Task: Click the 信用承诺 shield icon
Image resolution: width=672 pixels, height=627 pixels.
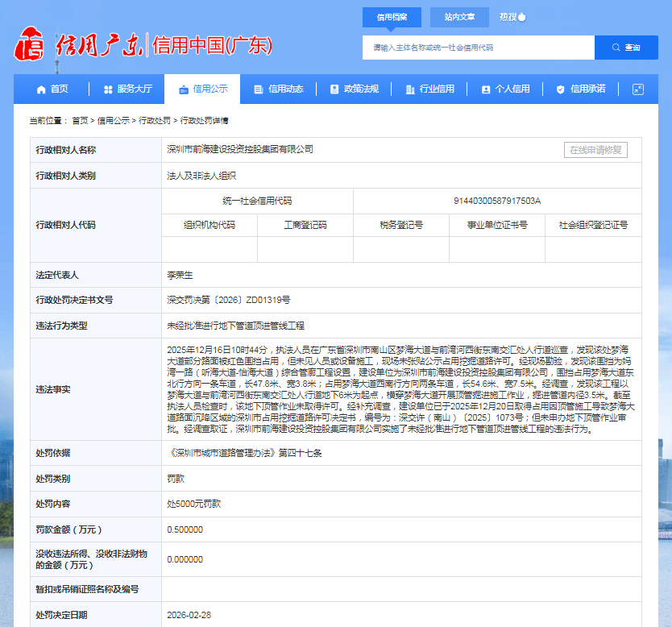Action: pyautogui.click(x=560, y=89)
